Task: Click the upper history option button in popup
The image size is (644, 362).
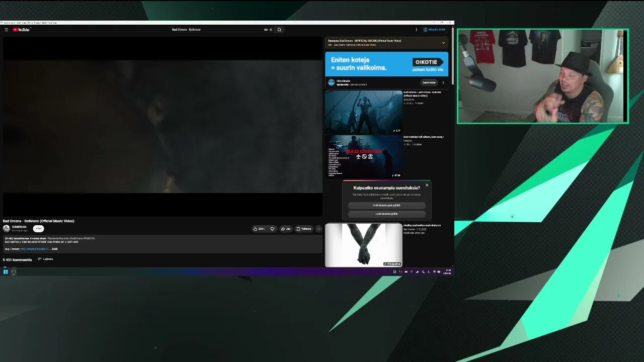Action: 386,205
